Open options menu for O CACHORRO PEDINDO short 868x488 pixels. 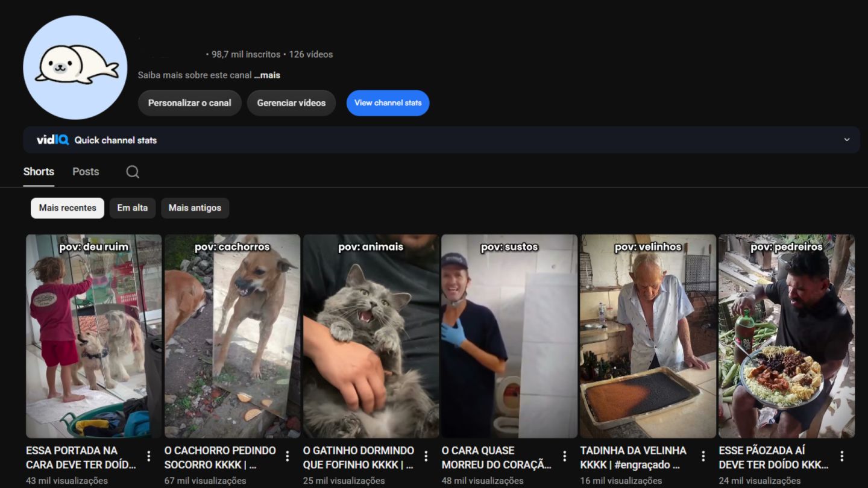coord(288,456)
